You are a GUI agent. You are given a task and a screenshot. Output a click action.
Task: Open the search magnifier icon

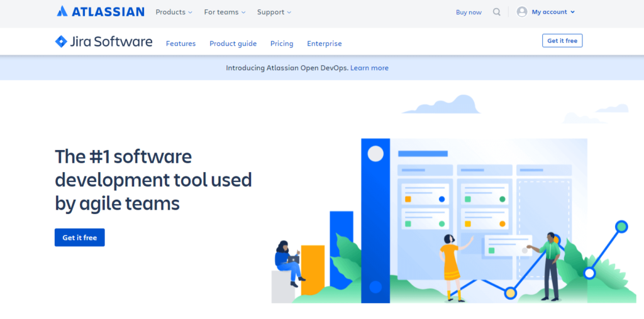497,12
